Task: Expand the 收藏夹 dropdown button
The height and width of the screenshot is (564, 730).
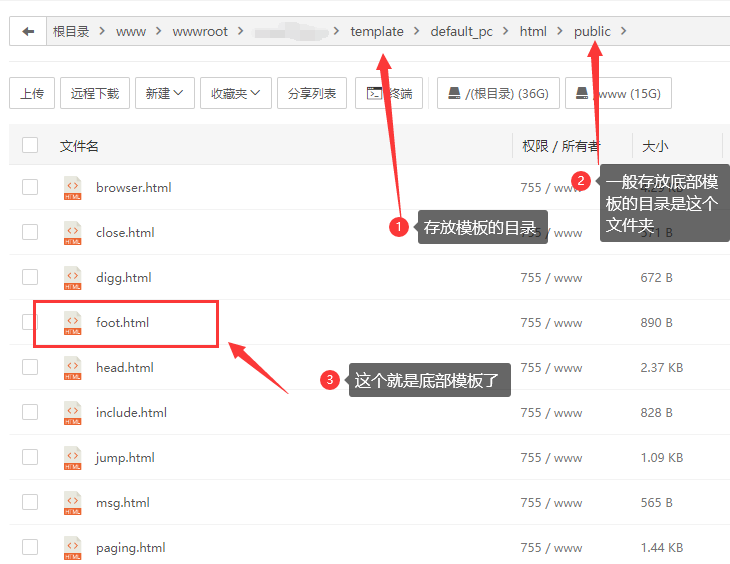Action: [236, 93]
